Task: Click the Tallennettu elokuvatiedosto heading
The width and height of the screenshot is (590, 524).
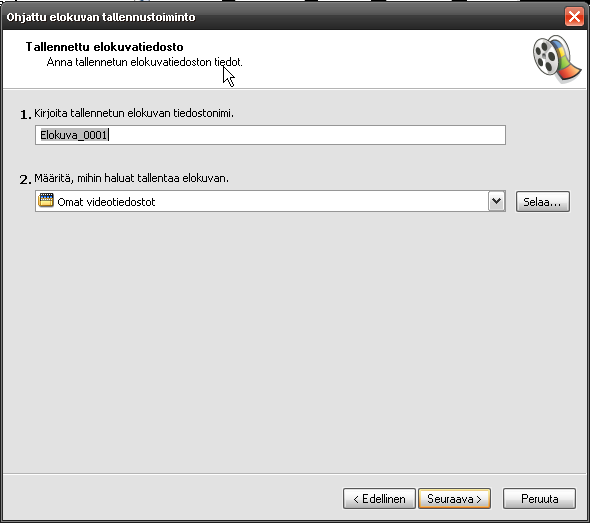Action: tap(104, 47)
